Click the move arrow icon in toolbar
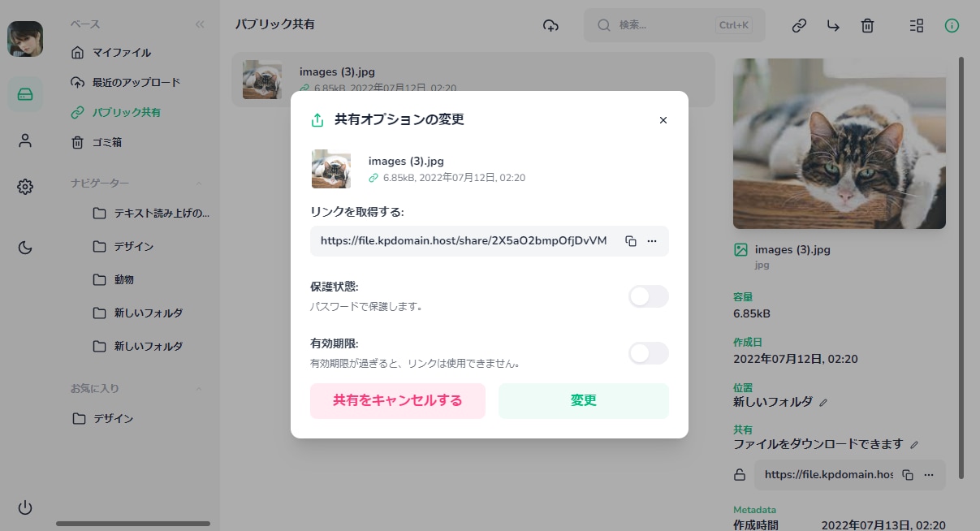Image resolution: width=980 pixels, height=531 pixels. pyautogui.click(x=833, y=25)
